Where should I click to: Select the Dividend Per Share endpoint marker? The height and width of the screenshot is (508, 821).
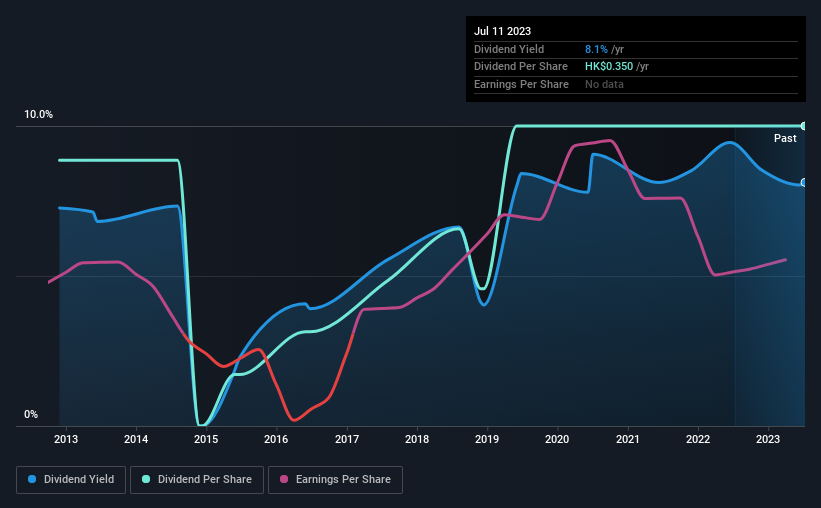tap(804, 126)
